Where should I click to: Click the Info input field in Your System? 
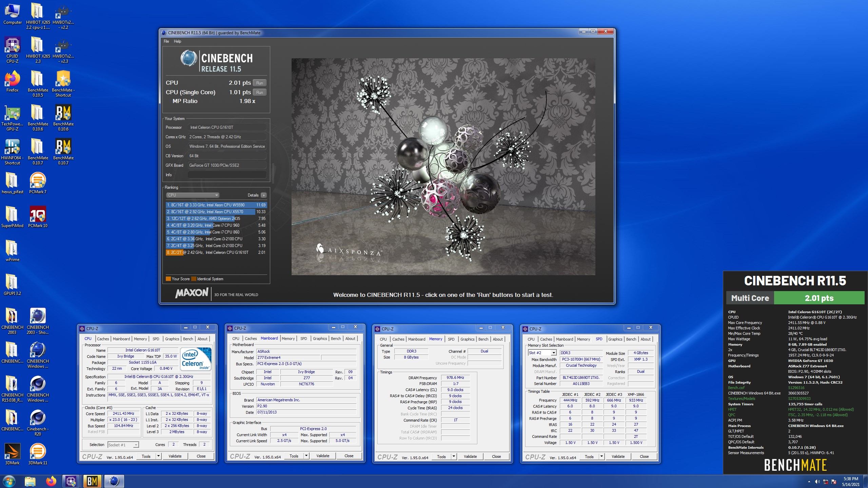(227, 175)
